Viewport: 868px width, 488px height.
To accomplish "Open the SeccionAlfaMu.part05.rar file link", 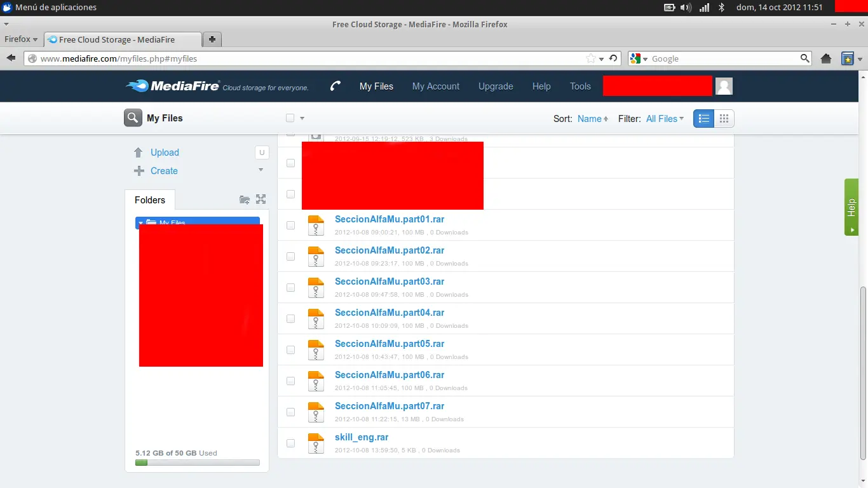I will click(390, 344).
